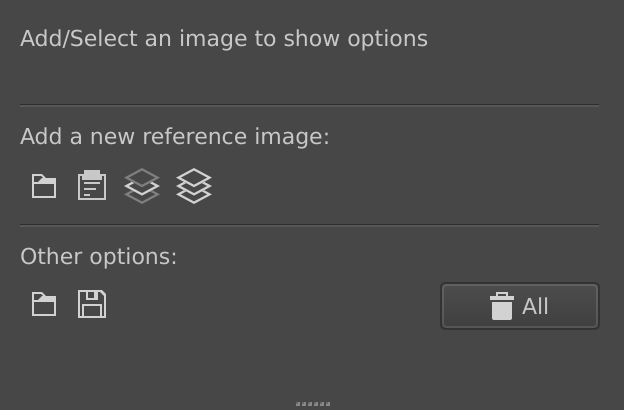Save the reference images set
624x410 pixels.
tap(92, 304)
